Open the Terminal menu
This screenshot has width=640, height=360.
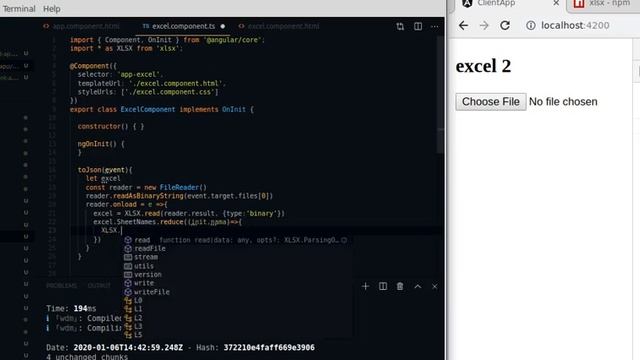19,9
